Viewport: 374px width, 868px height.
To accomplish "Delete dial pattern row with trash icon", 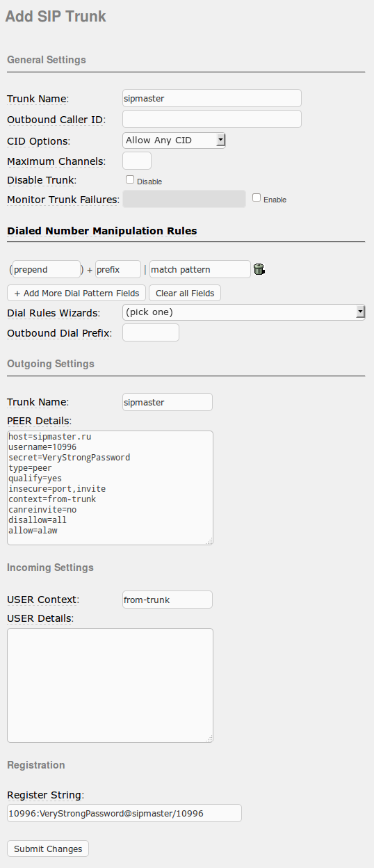I will click(x=259, y=269).
